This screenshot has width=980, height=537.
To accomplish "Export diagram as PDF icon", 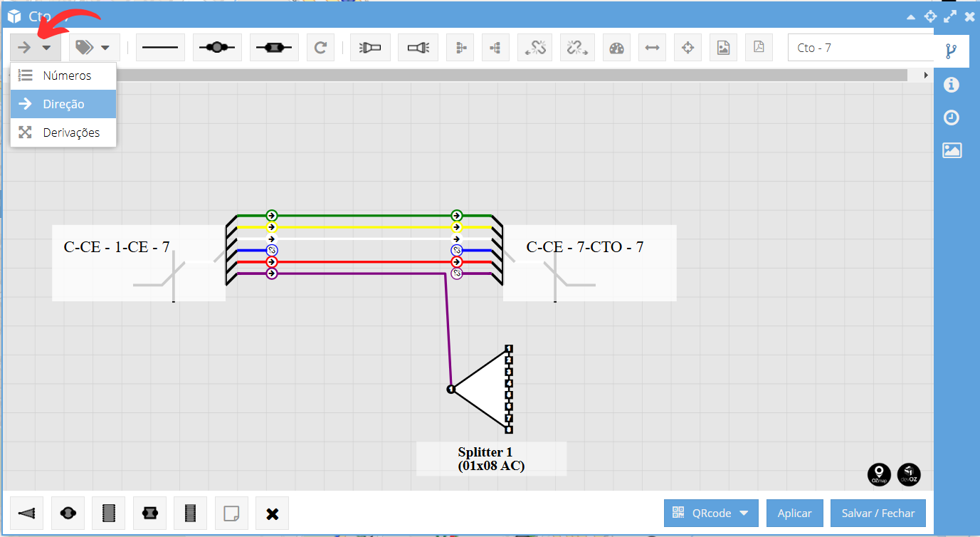I will 759,48.
